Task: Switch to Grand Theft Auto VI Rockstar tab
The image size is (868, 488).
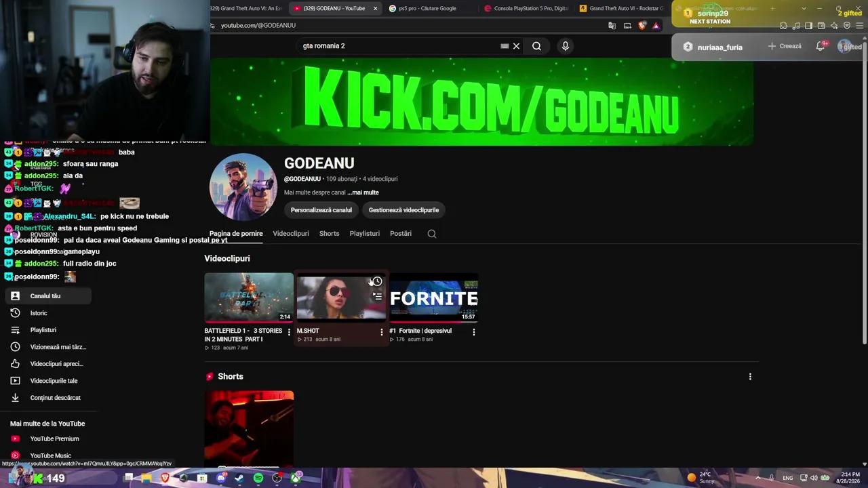Action: pyautogui.click(x=620, y=8)
